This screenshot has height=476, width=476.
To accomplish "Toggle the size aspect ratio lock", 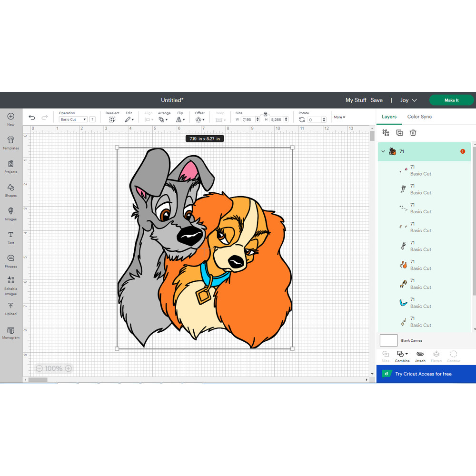I will (265, 114).
